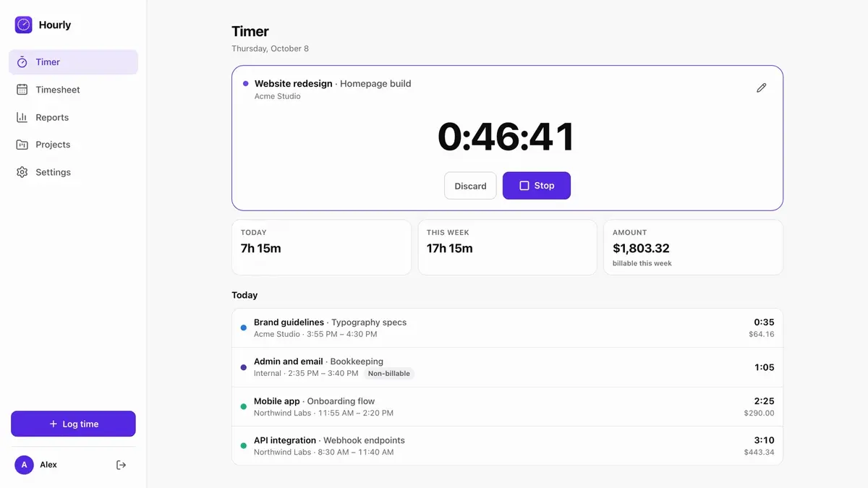The height and width of the screenshot is (488, 868).
Task: Click the 0:35 duration
Action: (x=764, y=322)
